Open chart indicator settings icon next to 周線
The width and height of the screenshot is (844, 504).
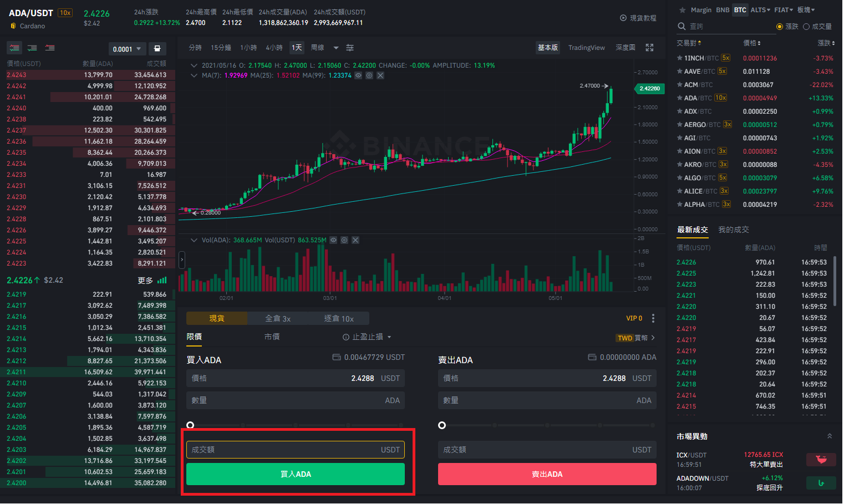click(x=350, y=48)
